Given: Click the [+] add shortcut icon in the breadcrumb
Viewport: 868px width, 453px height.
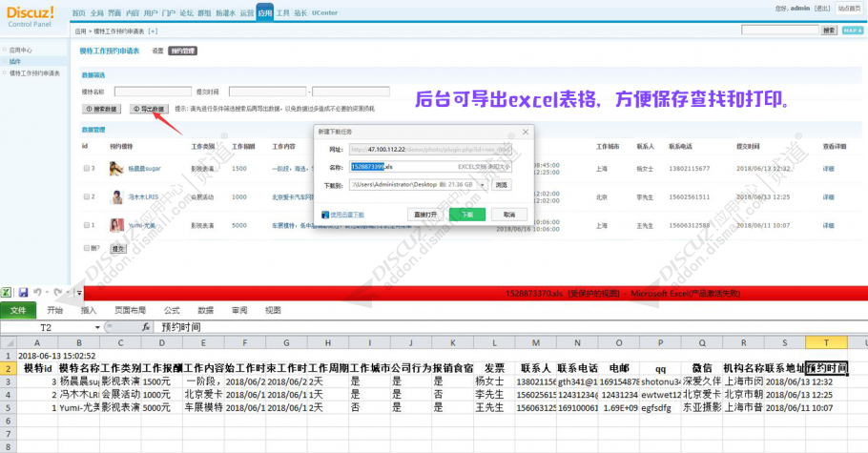Looking at the screenshot, I should [153, 31].
